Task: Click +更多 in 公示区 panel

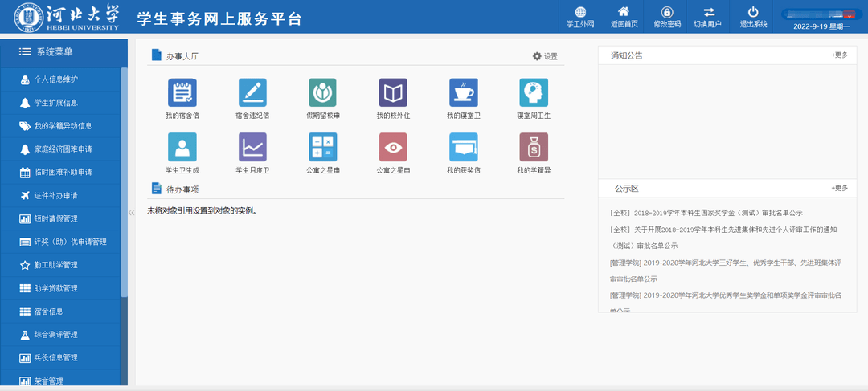Action: tap(839, 188)
